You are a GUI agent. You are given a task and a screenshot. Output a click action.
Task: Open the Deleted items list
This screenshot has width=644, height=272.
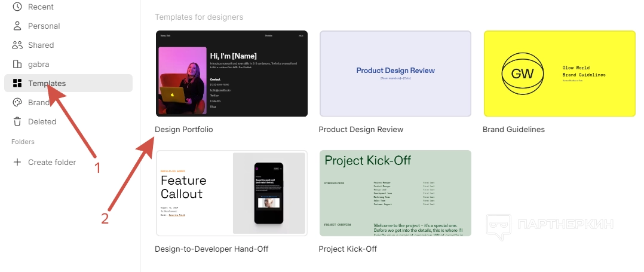[42, 121]
